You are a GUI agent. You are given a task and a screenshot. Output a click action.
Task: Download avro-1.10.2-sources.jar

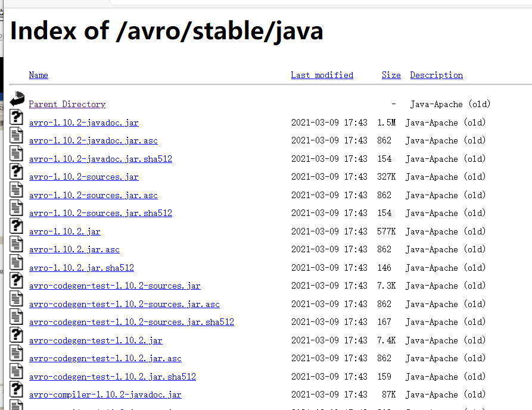[84, 177]
